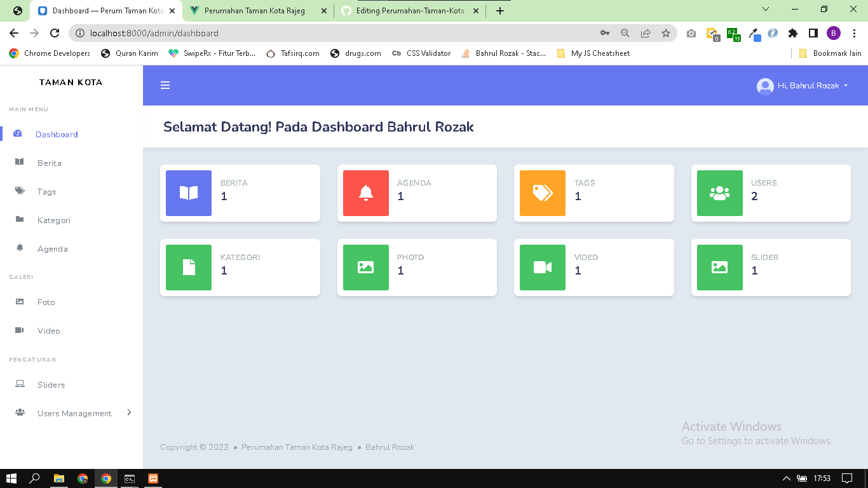868x488 pixels.
Task: Click the green image icon on Slider card
Action: (720, 268)
